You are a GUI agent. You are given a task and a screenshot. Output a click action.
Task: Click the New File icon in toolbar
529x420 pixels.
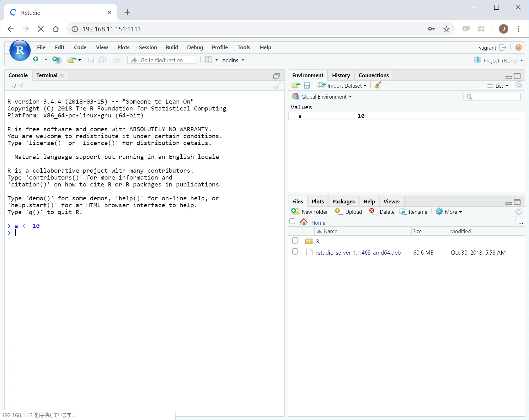pyautogui.click(x=36, y=60)
